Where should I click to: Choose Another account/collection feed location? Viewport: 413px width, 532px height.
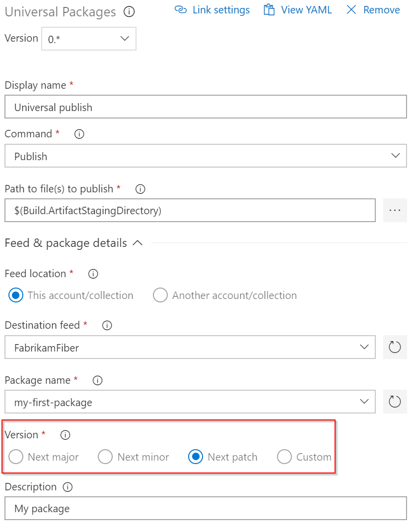pyautogui.click(x=160, y=295)
